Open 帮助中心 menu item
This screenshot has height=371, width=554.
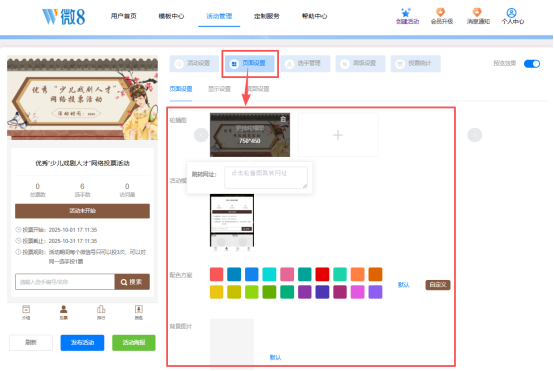coord(314,16)
